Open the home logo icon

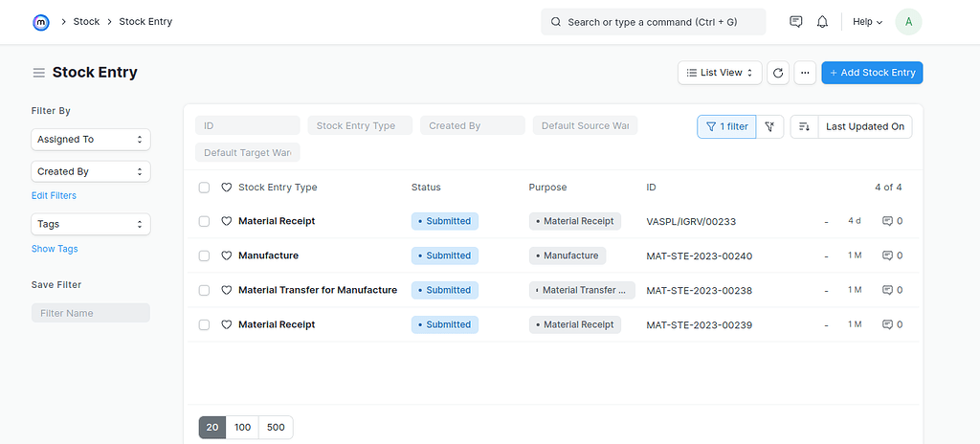(40, 22)
